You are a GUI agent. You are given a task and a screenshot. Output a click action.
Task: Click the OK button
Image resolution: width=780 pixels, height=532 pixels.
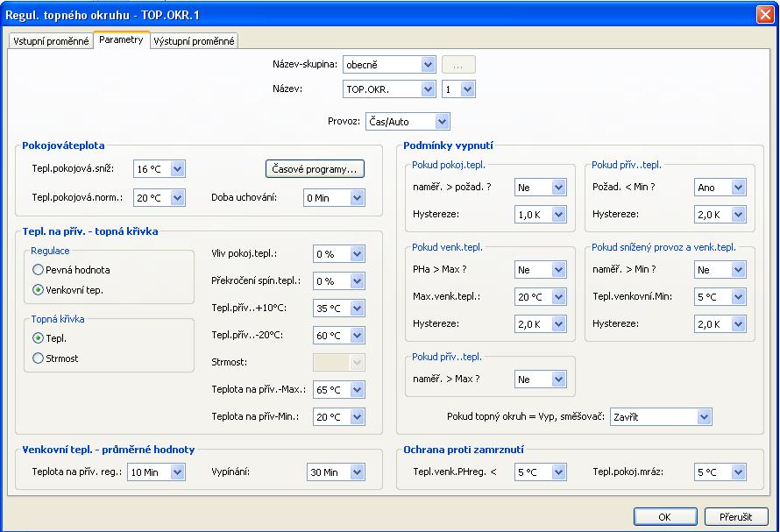point(664,516)
